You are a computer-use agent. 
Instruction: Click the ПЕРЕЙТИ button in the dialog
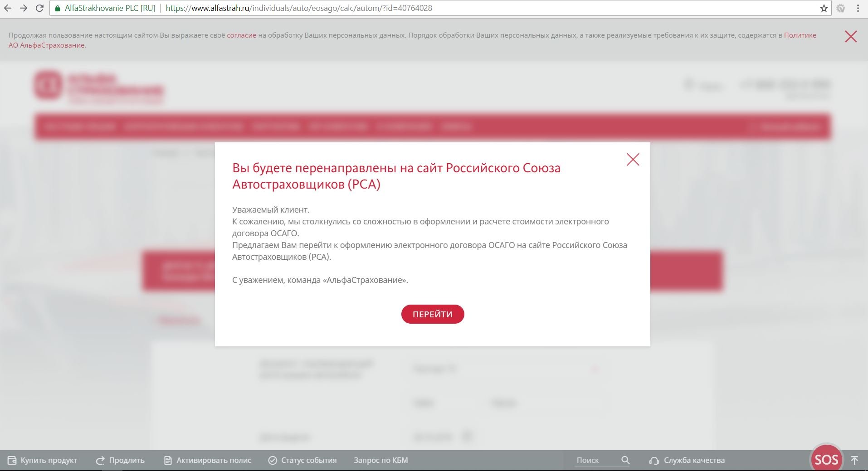tap(433, 314)
